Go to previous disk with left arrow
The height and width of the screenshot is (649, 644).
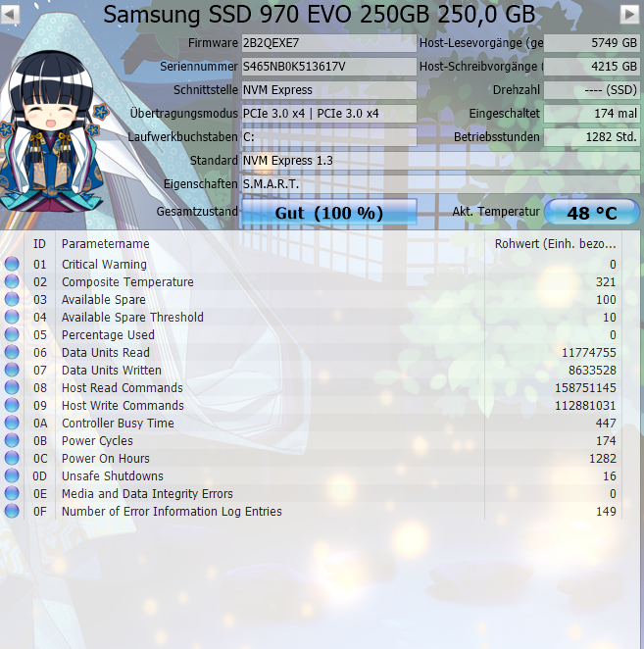(10, 14)
